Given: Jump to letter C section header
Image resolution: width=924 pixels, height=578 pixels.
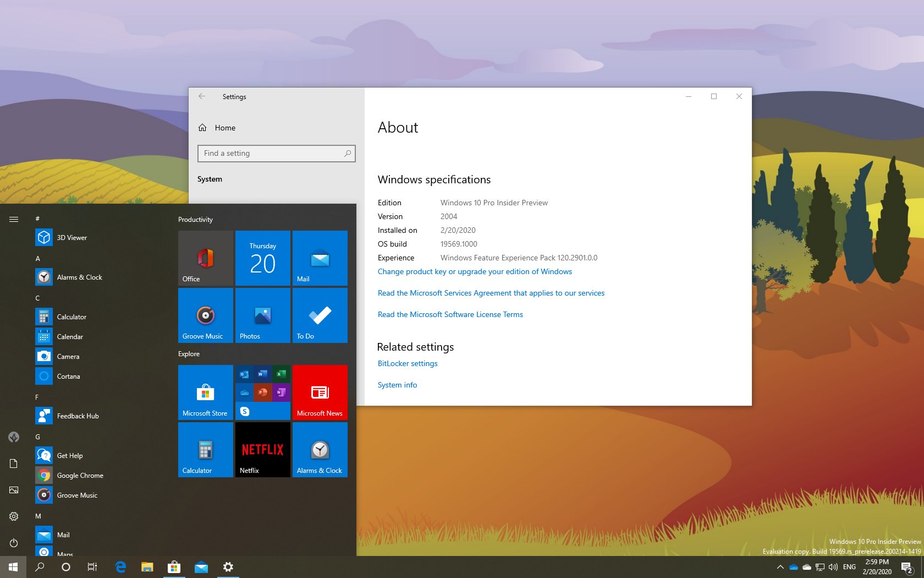Looking at the screenshot, I should (x=38, y=298).
